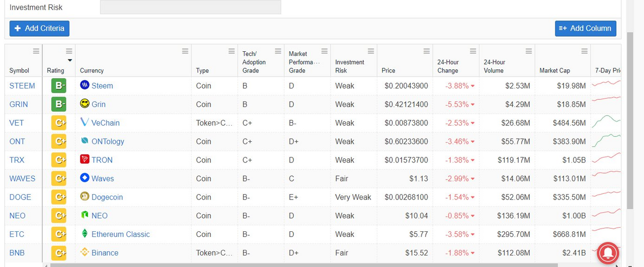
Task: Click ONTology's -3.46% change value
Action: [457, 142]
